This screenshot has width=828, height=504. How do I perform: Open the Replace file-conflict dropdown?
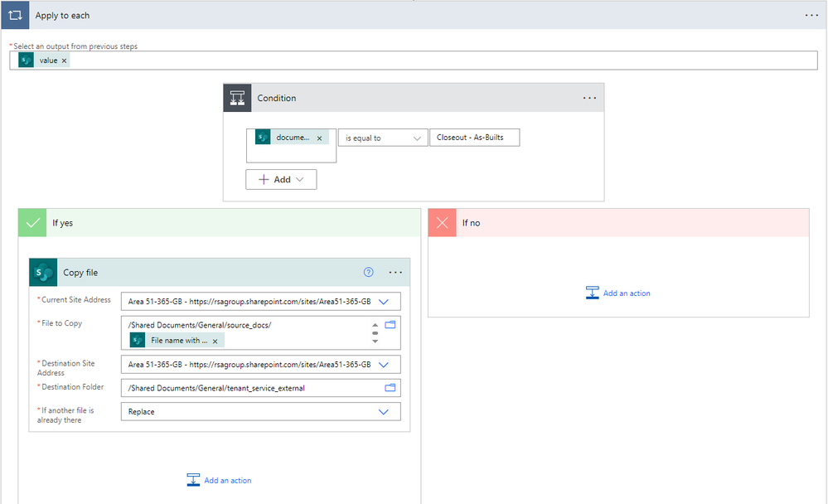point(261,412)
